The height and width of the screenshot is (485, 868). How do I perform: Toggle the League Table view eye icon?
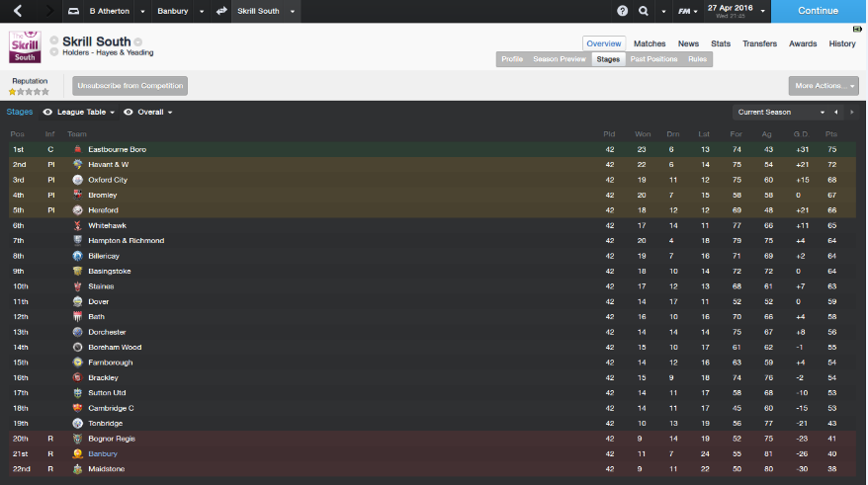47,112
